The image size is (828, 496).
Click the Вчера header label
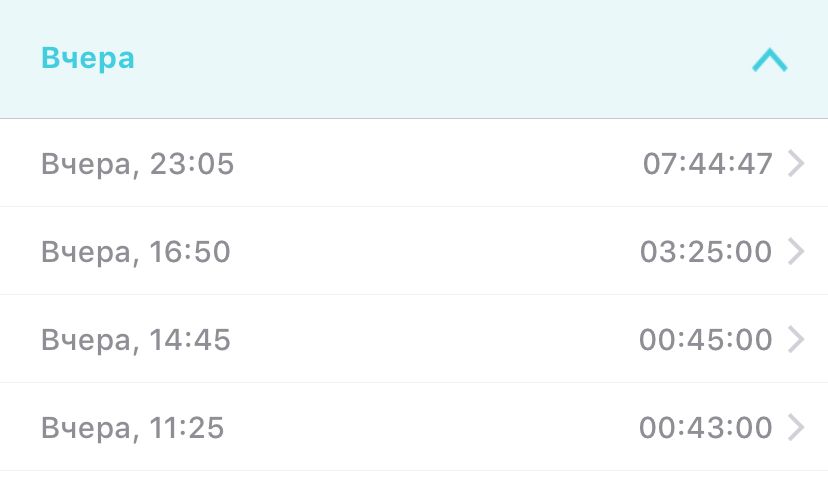88,58
